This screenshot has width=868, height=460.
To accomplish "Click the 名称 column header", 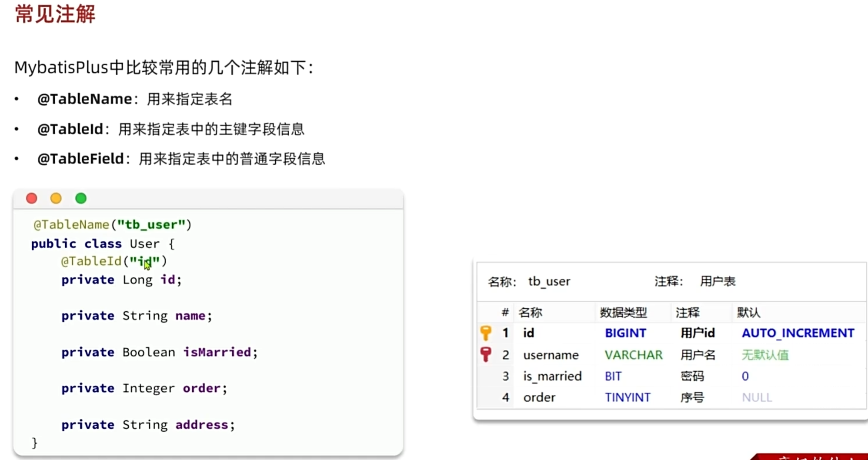I will tap(531, 313).
